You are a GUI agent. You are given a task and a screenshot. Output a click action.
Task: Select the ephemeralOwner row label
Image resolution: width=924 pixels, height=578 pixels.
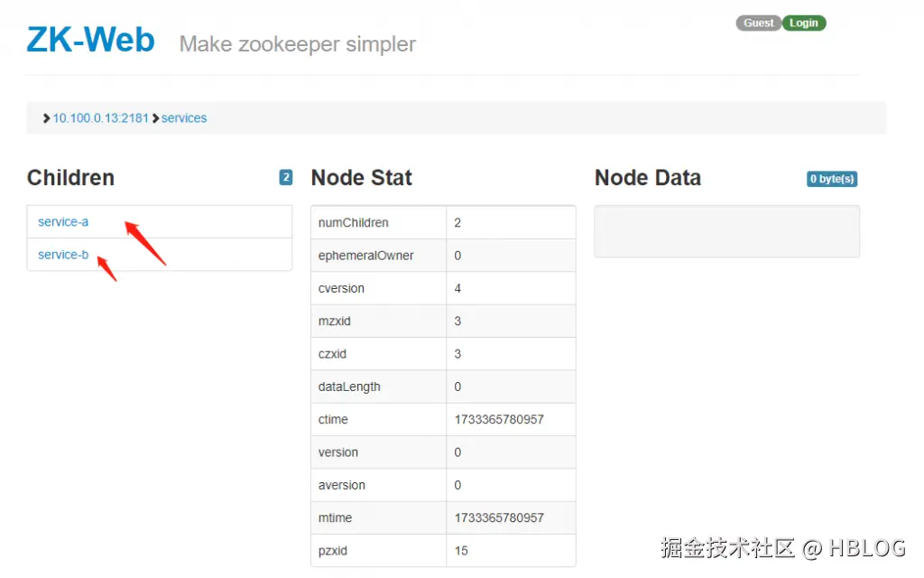[x=366, y=256]
